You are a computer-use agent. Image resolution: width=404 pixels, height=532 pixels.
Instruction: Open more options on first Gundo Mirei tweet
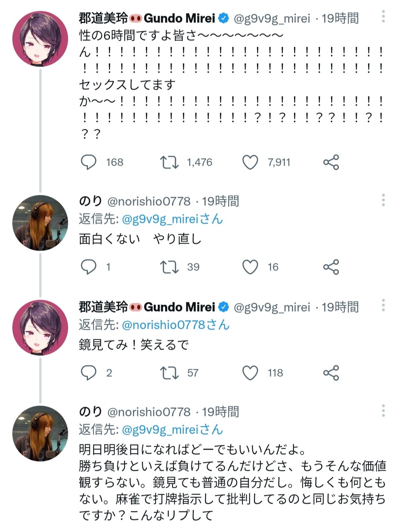[383, 16]
